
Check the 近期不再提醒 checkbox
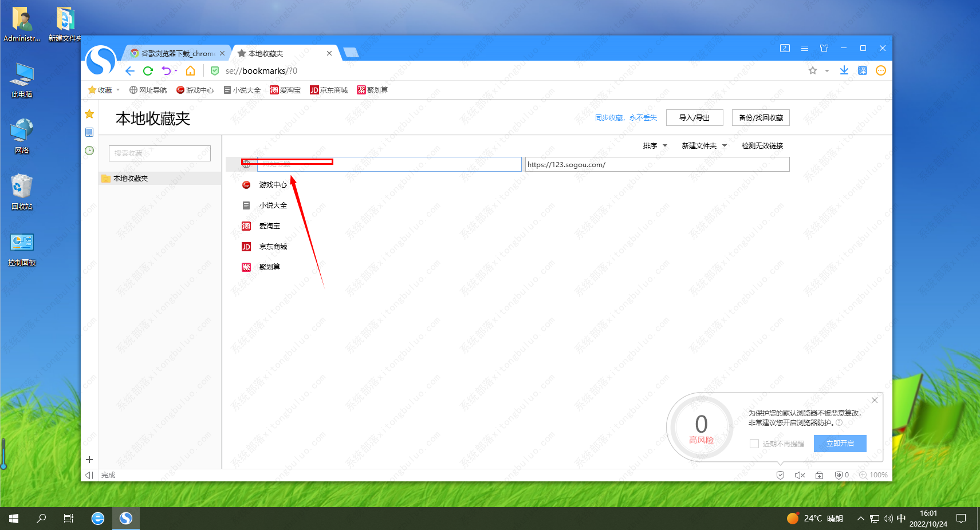754,444
